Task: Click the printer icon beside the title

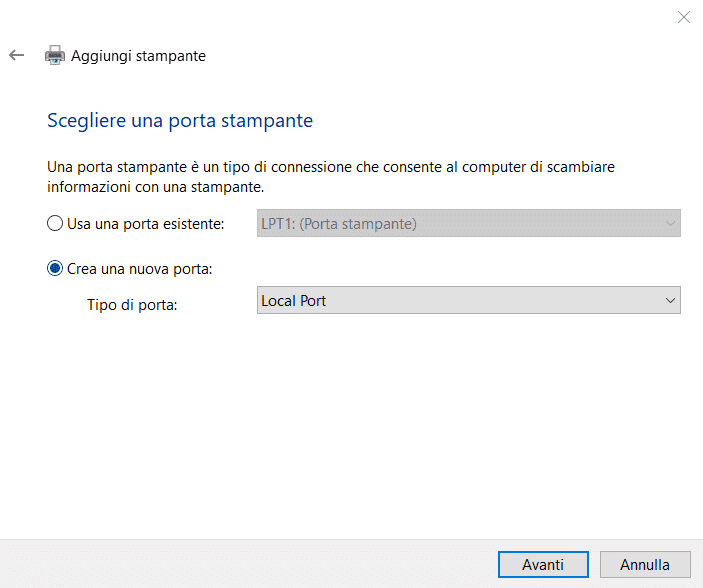Action: coord(54,56)
